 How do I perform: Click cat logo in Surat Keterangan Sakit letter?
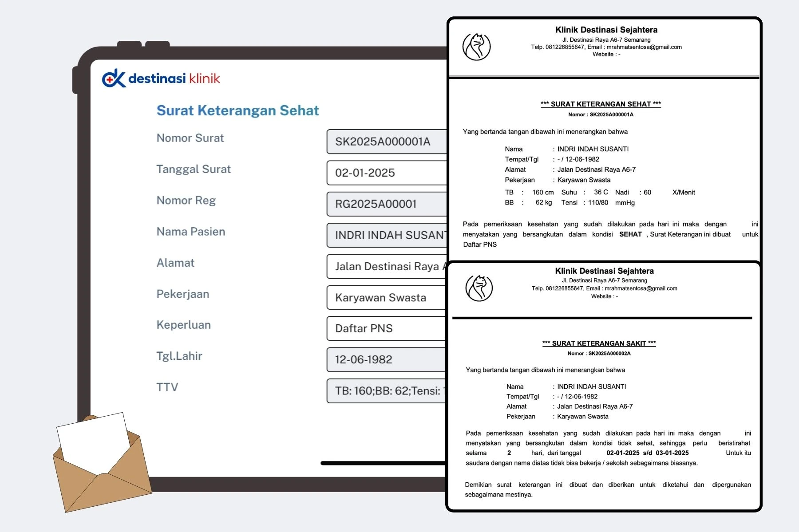[x=479, y=288]
